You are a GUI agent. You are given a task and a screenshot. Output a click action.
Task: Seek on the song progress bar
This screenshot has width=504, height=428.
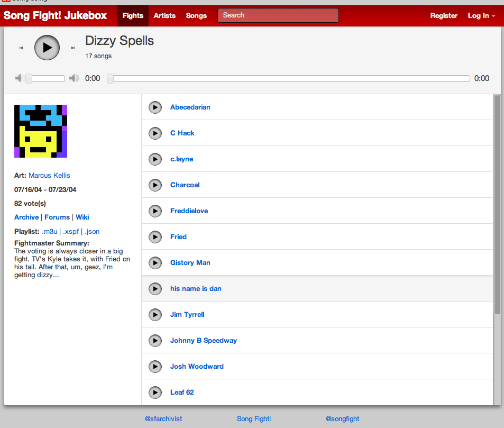(x=288, y=78)
